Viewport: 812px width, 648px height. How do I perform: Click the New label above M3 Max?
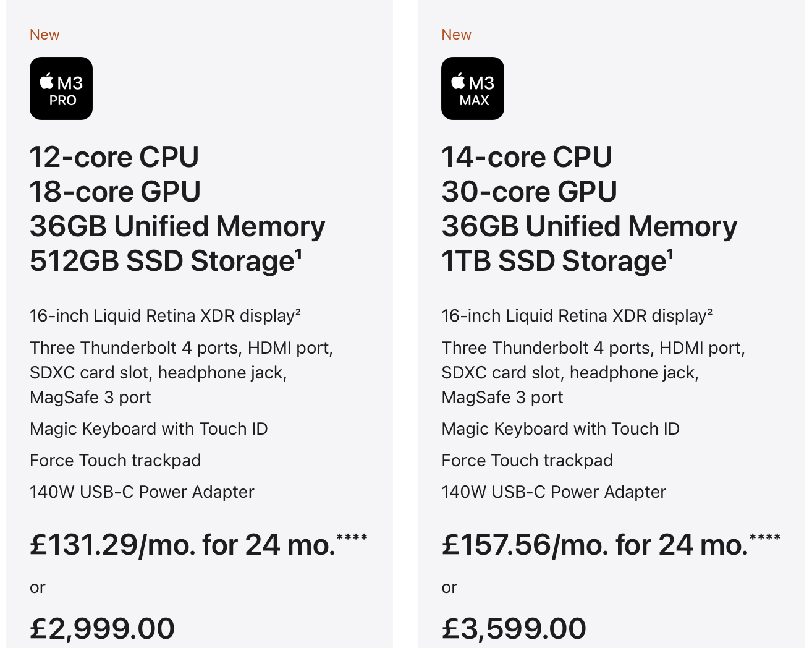click(456, 35)
